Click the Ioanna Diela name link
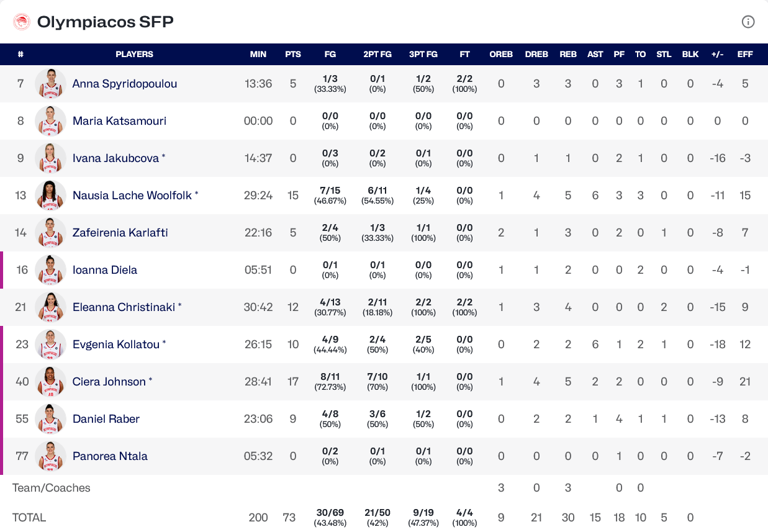 pyautogui.click(x=105, y=270)
